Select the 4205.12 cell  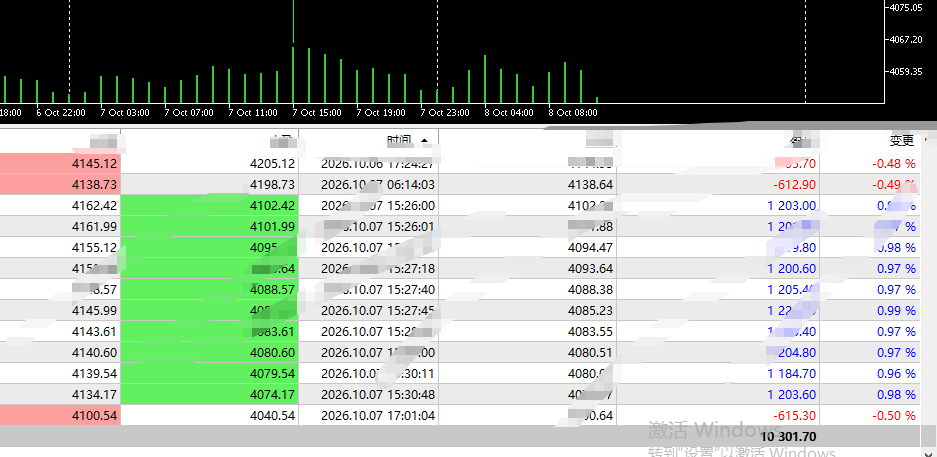272,164
